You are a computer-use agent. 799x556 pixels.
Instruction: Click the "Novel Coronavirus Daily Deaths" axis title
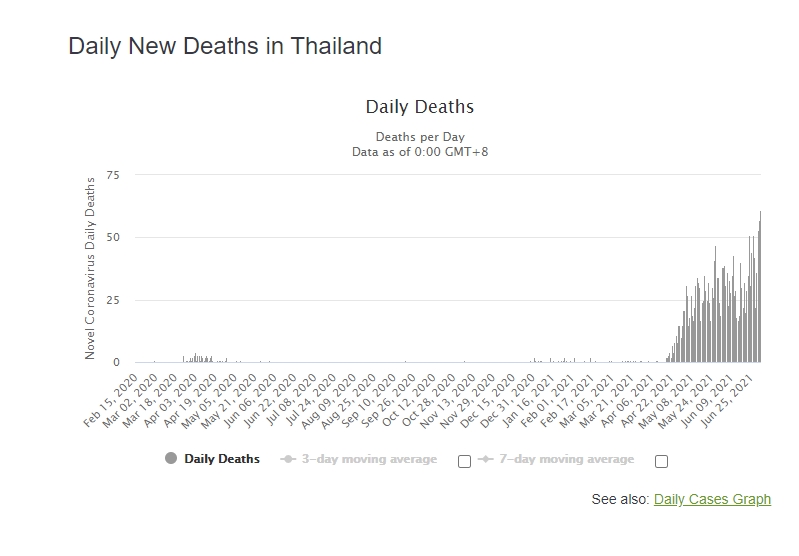click(90, 268)
